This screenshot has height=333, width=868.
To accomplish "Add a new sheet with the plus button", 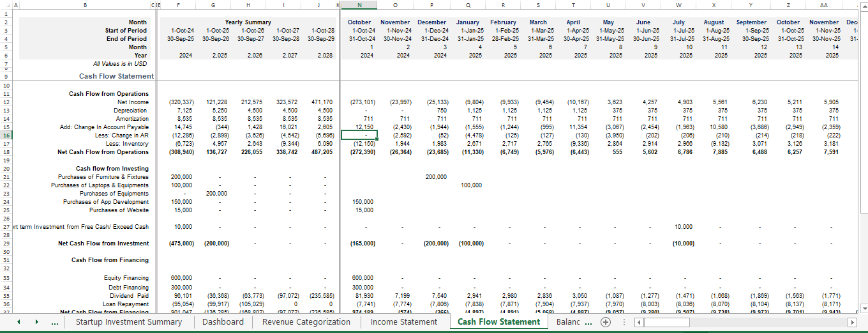I will (x=606, y=322).
